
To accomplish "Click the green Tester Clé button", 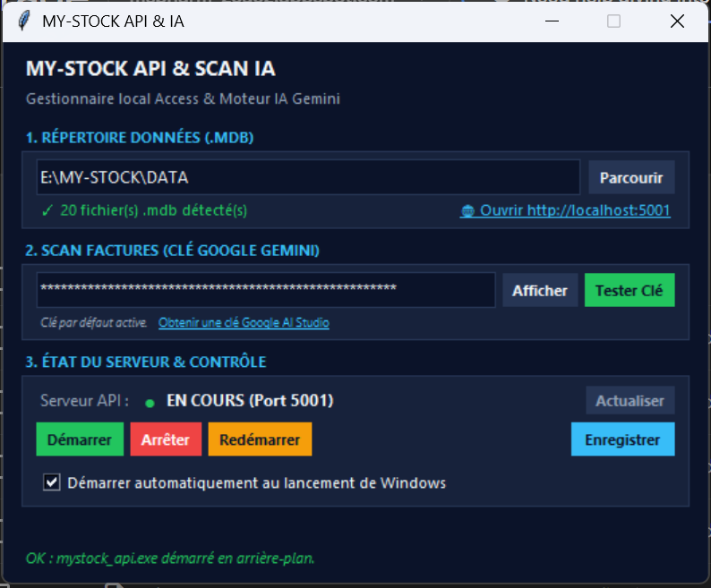I will [x=630, y=290].
